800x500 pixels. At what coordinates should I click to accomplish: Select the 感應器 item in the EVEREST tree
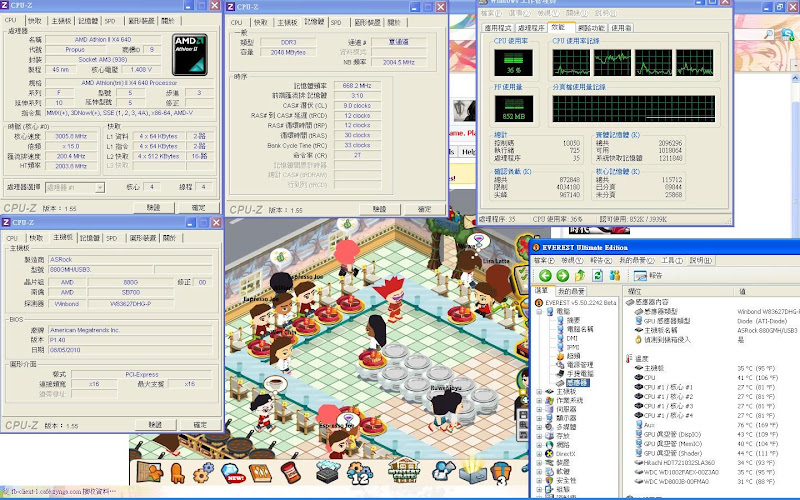click(577, 383)
